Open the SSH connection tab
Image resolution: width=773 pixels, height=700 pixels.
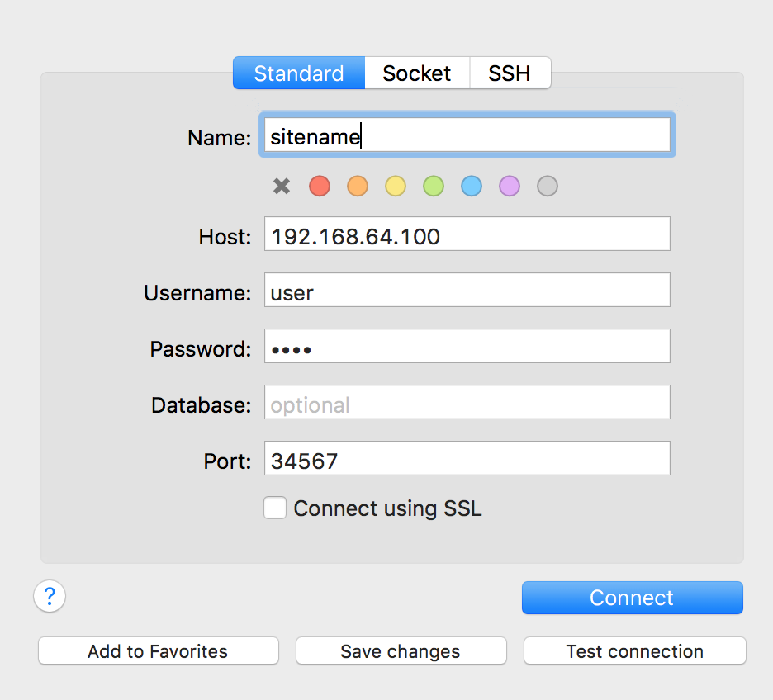510,73
